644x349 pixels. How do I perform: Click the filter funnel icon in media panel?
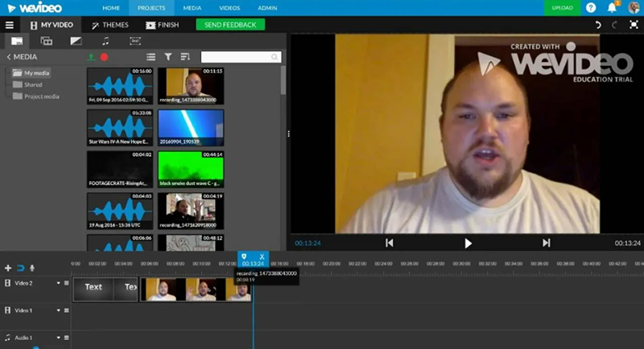(168, 57)
